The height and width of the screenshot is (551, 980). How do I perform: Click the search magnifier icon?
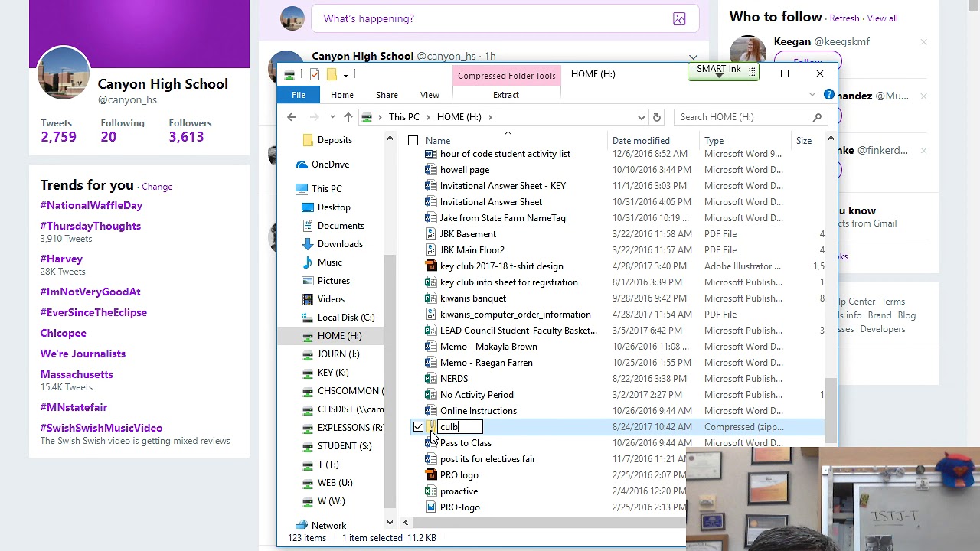pyautogui.click(x=817, y=117)
